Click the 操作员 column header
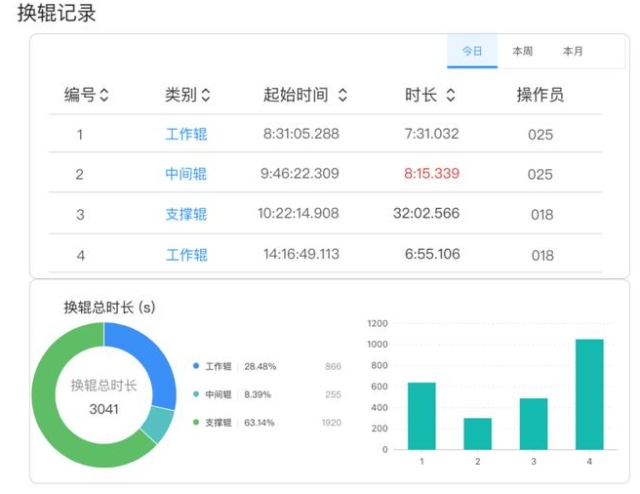Image resolution: width=640 pixels, height=494 pixels. tap(540, 95)
